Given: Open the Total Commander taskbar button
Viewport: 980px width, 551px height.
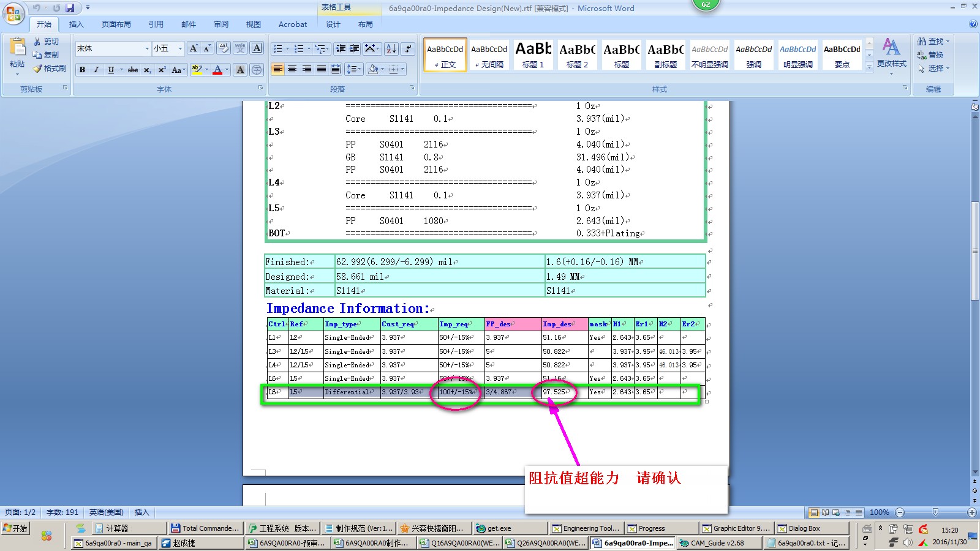Looking at the screenshot, I should (206, 528).
